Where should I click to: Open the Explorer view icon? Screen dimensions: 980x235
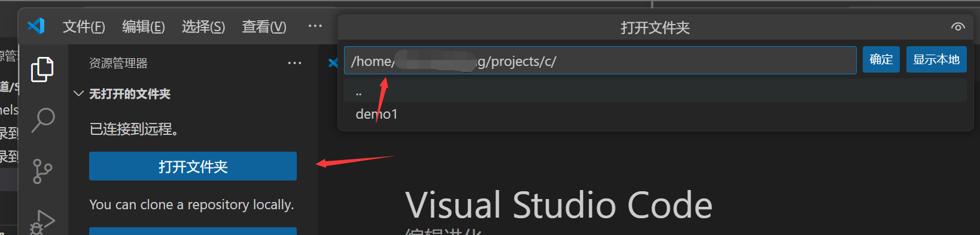click(42, 70)
